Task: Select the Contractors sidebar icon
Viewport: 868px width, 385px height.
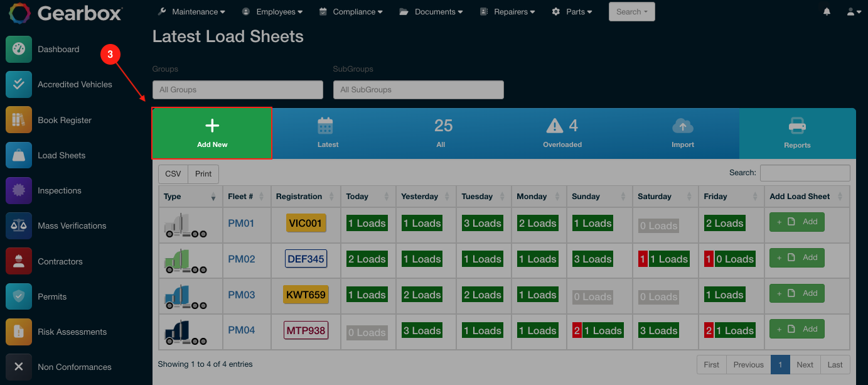Action: pyautogui.click(x=62, y=261)
